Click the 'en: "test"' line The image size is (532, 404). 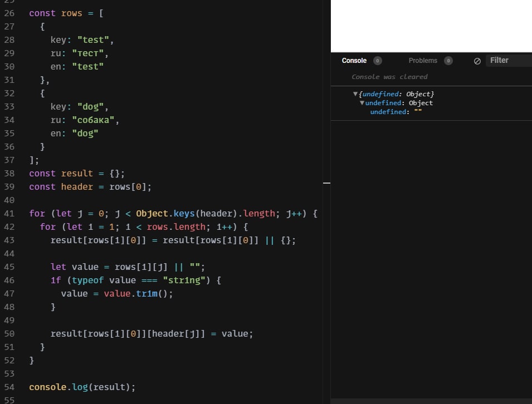77,67
